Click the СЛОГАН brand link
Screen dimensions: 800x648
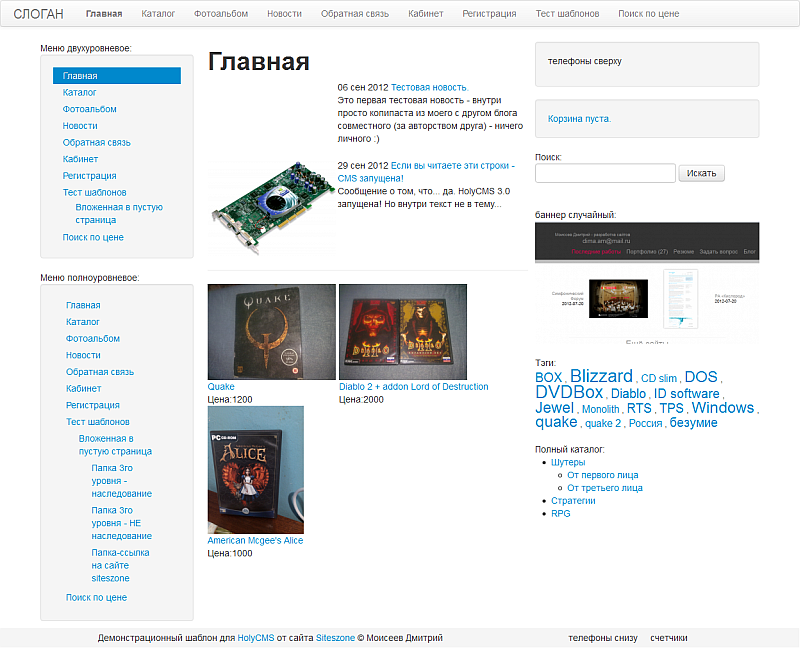click(x=38, y=14)
